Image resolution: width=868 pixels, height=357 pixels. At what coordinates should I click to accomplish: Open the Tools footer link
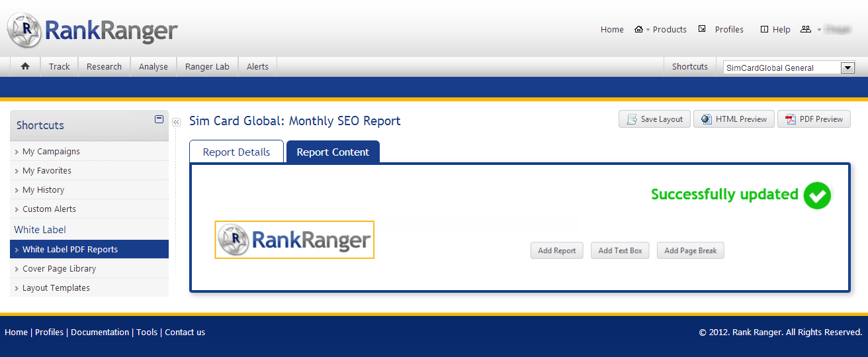tap(147, 332)
